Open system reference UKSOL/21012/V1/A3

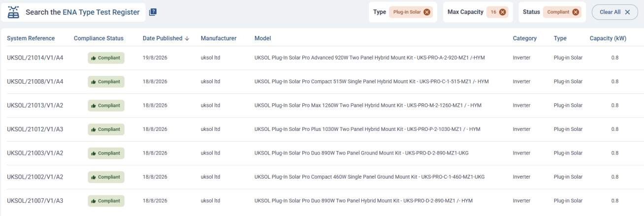[35, 129]
